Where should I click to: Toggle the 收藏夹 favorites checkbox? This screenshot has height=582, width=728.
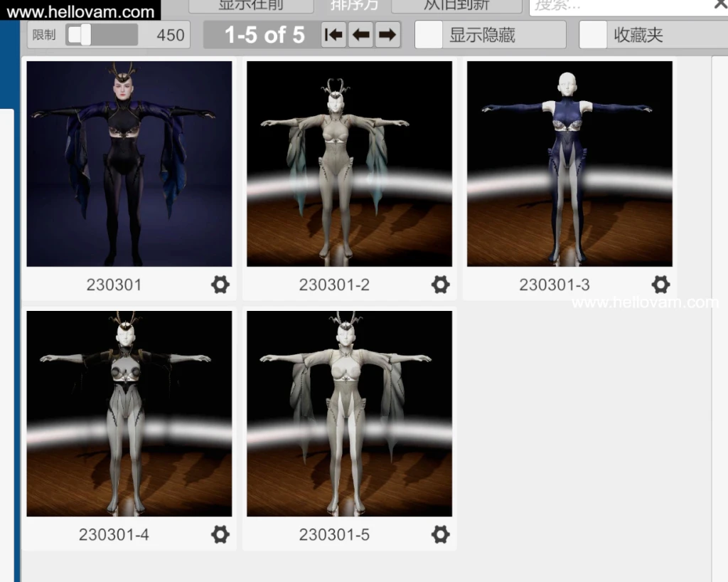coord(593,35)
